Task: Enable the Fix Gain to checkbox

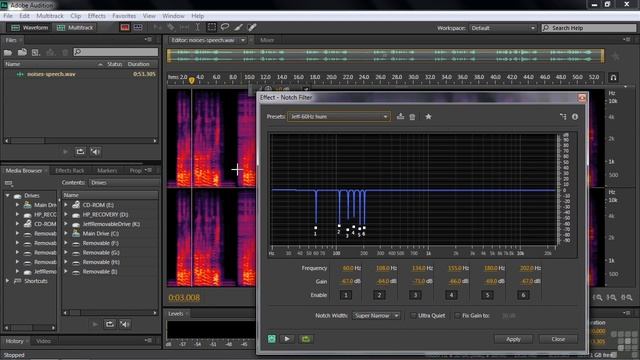Action: pyautogui.click(x=458, y=316)
